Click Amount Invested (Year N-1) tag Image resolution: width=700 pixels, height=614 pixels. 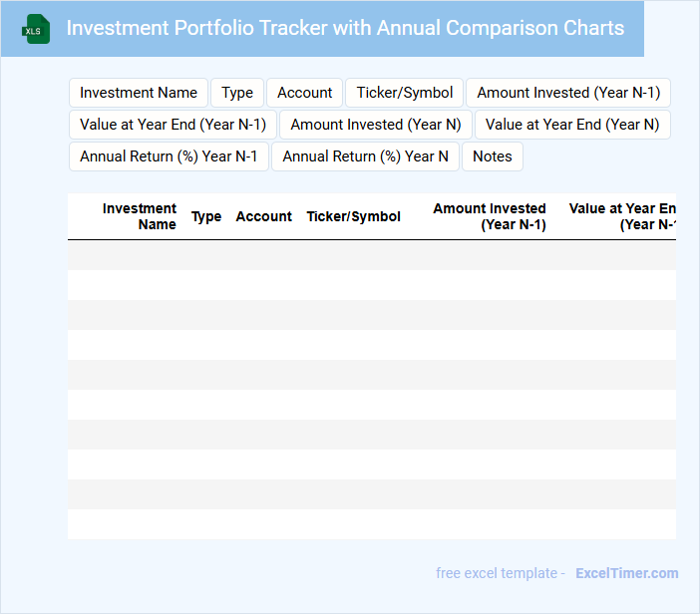(568, 93)
